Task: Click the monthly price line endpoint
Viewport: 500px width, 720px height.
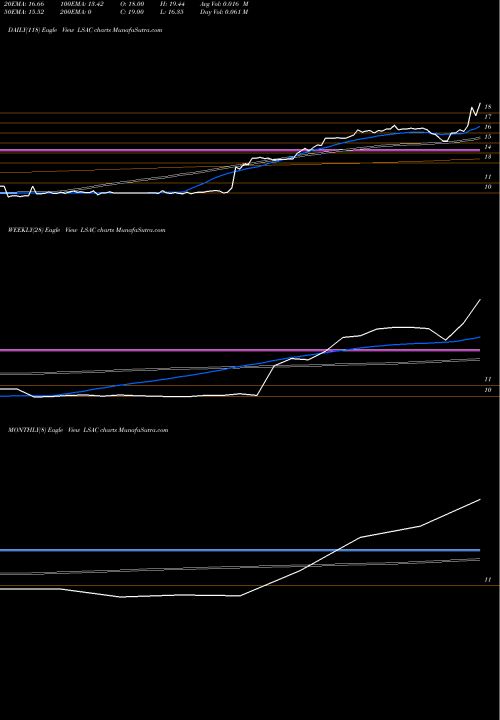Action: click(480, 499)
